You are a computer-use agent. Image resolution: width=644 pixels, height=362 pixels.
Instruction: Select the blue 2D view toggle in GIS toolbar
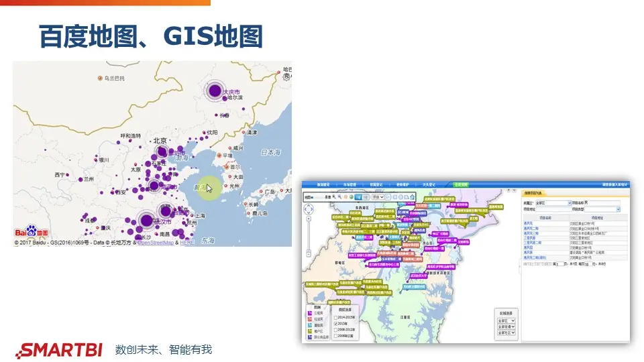point(358,197)
